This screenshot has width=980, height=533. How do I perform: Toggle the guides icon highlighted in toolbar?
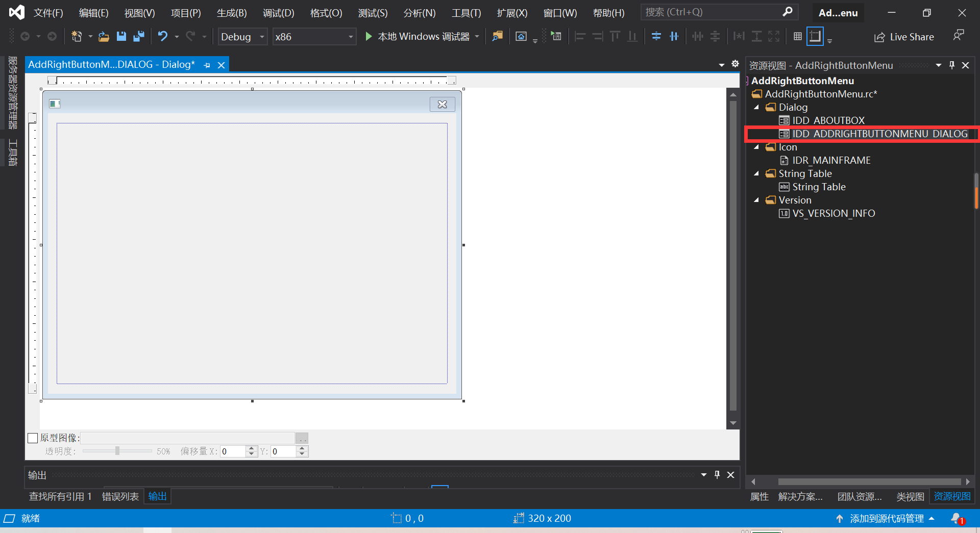tap(815, 36)
